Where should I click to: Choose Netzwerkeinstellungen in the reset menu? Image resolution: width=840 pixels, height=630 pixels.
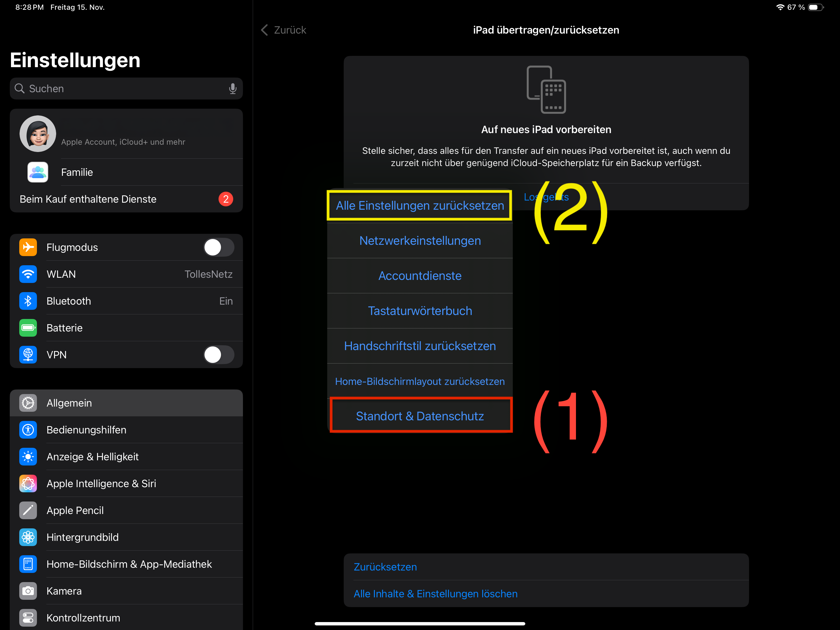click(420, 241)
